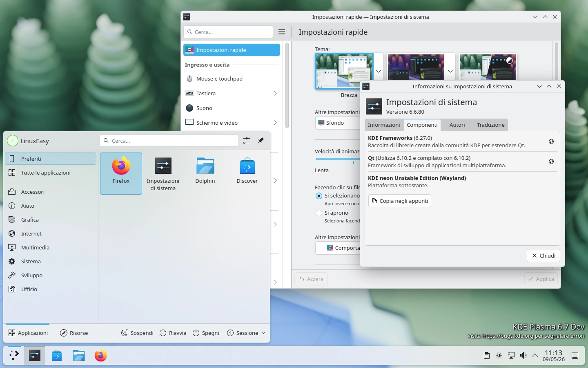Open the Sistema category
This screenshot has width=588, height=368.
51,261
